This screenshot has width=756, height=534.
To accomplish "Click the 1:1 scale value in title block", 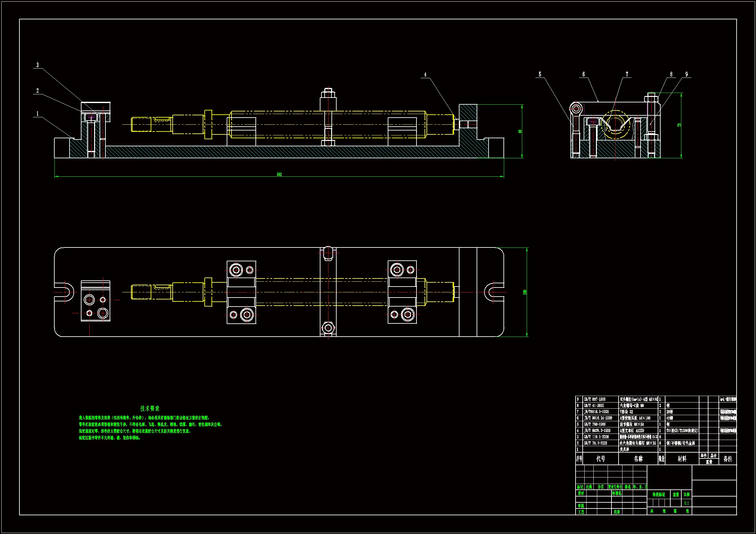I will pyautogui.click(x=686, y=503).
